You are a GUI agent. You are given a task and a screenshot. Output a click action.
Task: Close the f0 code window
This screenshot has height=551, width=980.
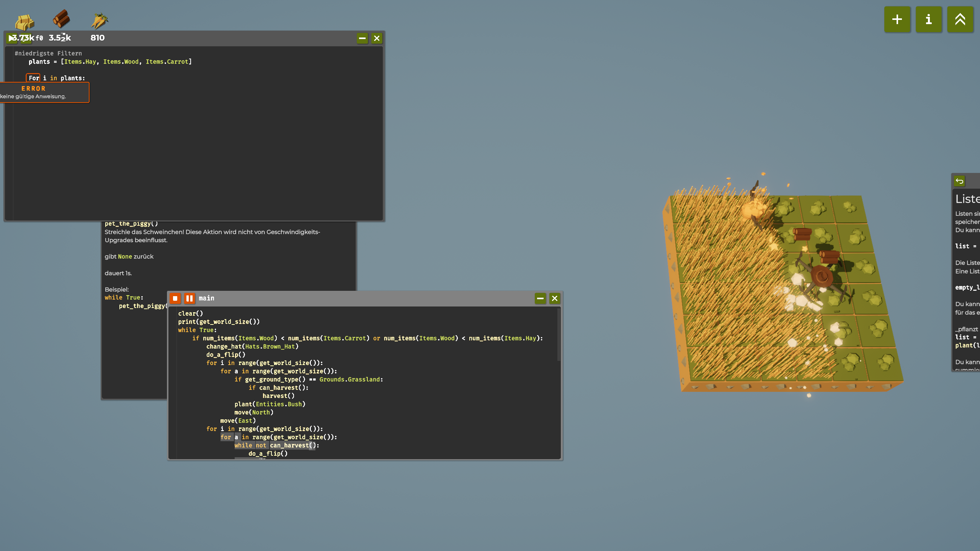click(x=377, y=38)
